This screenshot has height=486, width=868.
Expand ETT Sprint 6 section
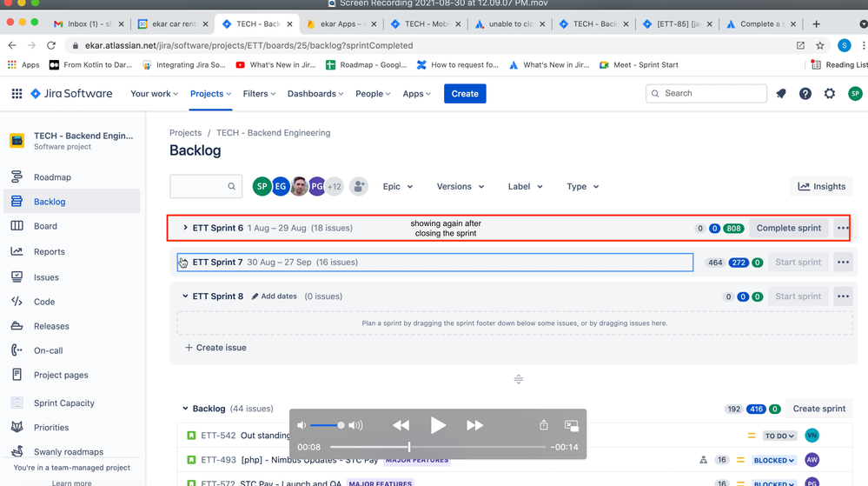pyautogui.click(x=185, y=228)
